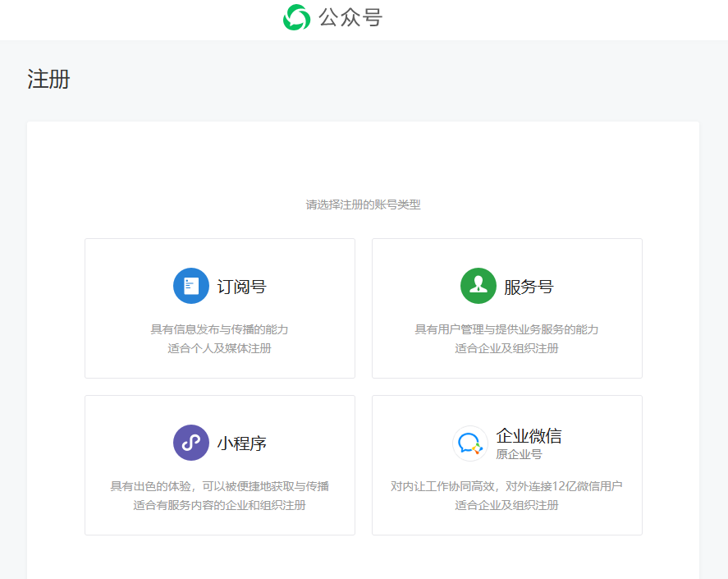Viewport: 728px width, 579px height.
Task: Click the 请选择注册的账号类型 prompt text
Action: [x=363, y=204]
